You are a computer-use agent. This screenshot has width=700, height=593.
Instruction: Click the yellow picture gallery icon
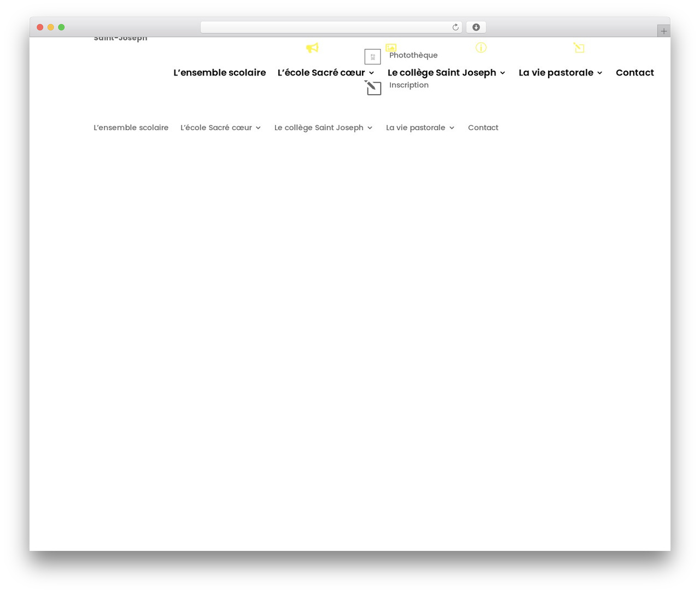391,48
